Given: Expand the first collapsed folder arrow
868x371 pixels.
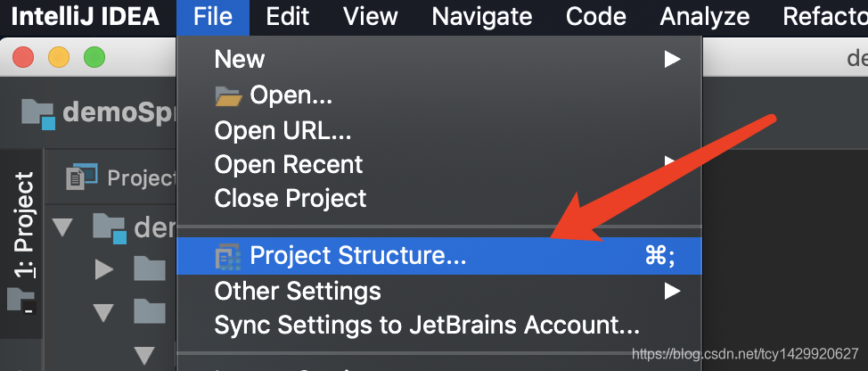Looking at the screenshot, I should coord(104,269).
